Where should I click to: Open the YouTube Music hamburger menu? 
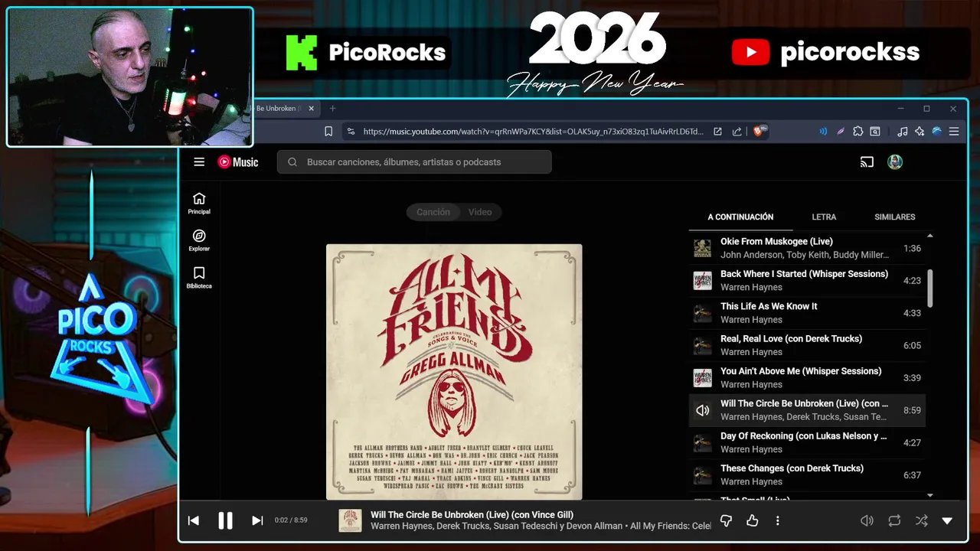tap(199, 162)
